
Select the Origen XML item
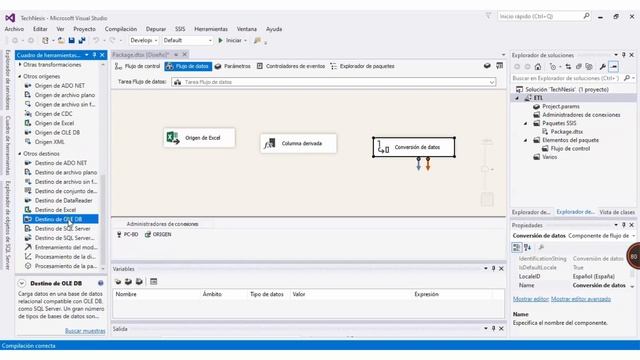49,142
